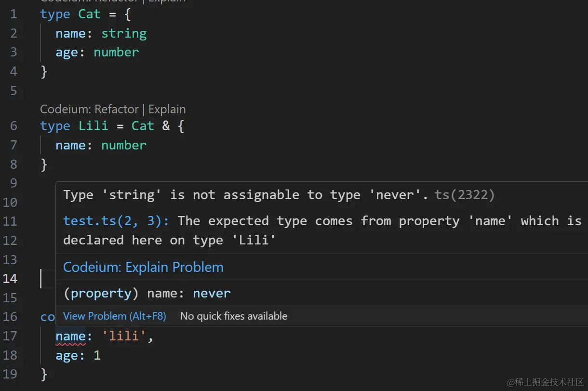Click the closing brace on line 19

[x=44, y=374]
